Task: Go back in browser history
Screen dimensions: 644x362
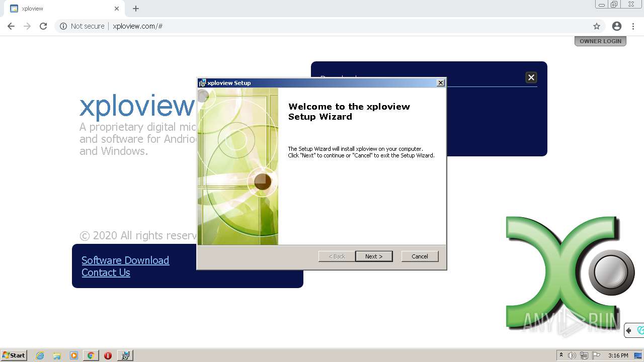Action: pos(11,26)
